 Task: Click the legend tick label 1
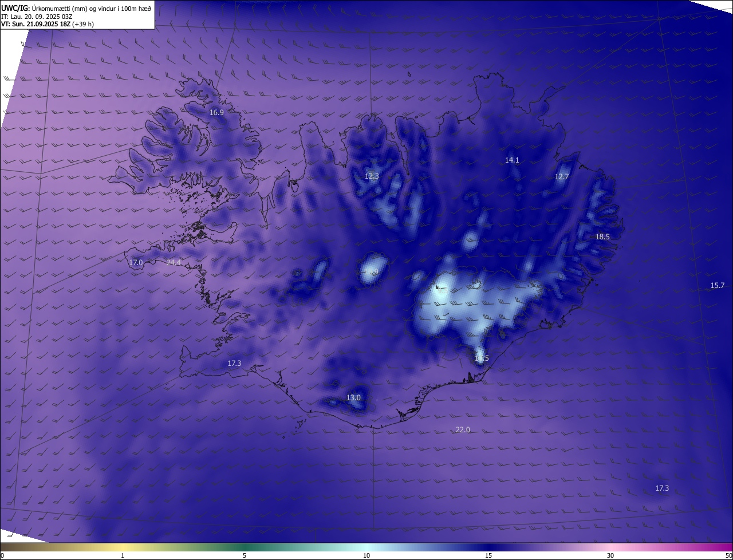click(123, 556)
